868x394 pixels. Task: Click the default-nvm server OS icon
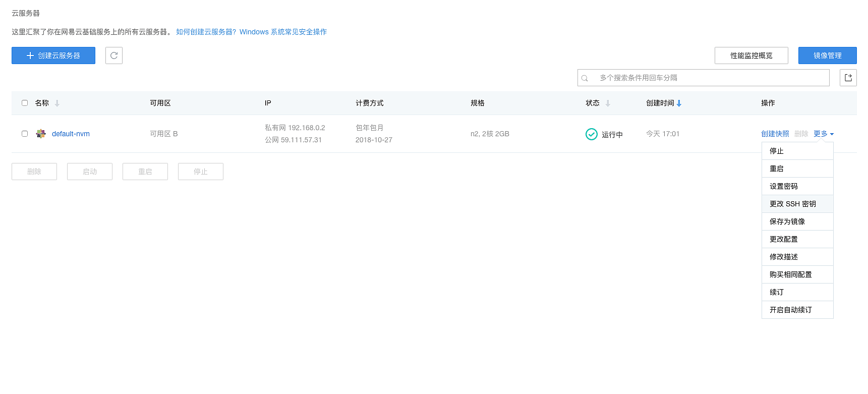coord(41,134)
